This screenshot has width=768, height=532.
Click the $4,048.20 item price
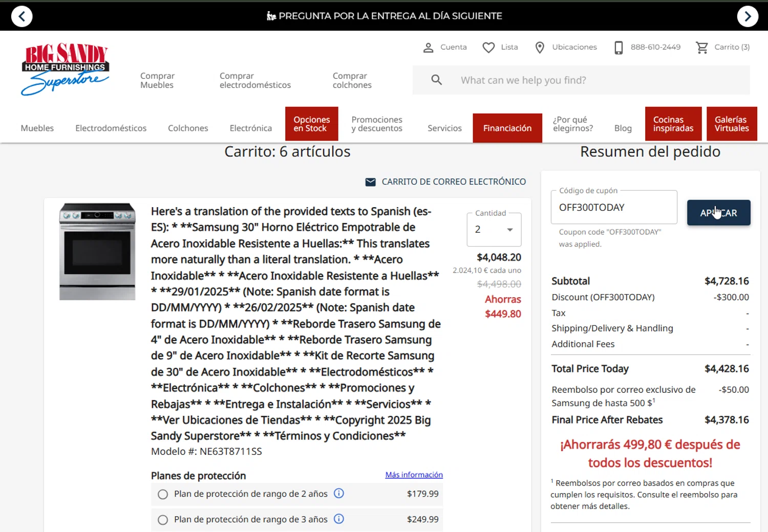point(499,257)
